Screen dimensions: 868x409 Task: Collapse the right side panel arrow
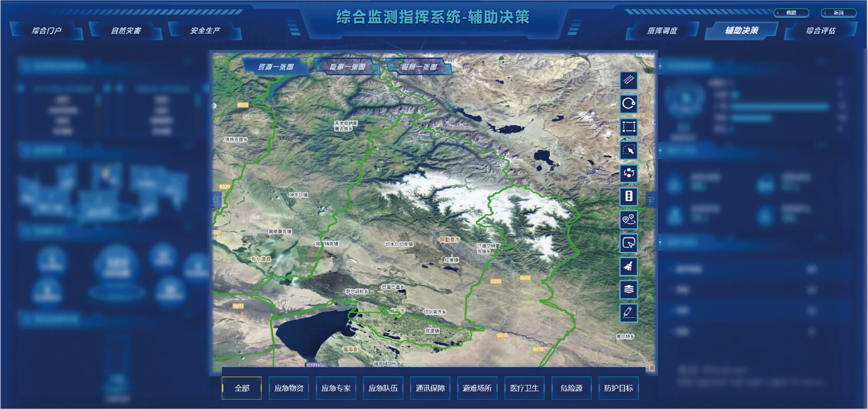tap(652, 200)
